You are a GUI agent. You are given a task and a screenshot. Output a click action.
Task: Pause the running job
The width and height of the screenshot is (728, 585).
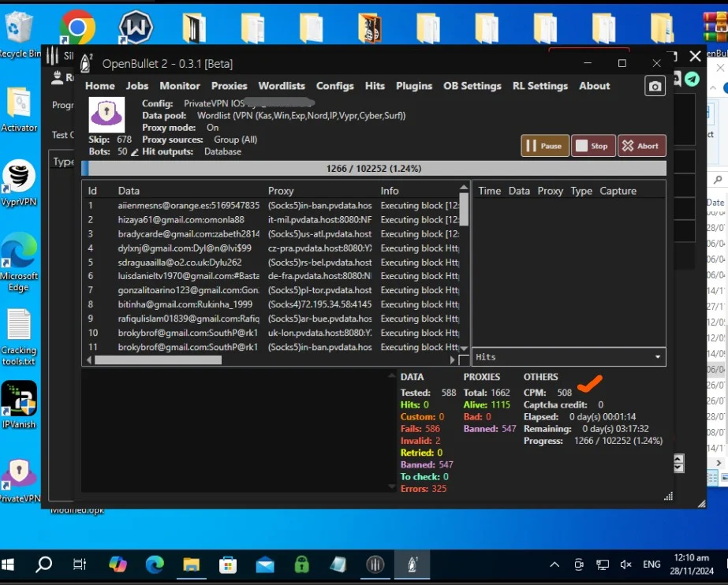click(544, 146)
